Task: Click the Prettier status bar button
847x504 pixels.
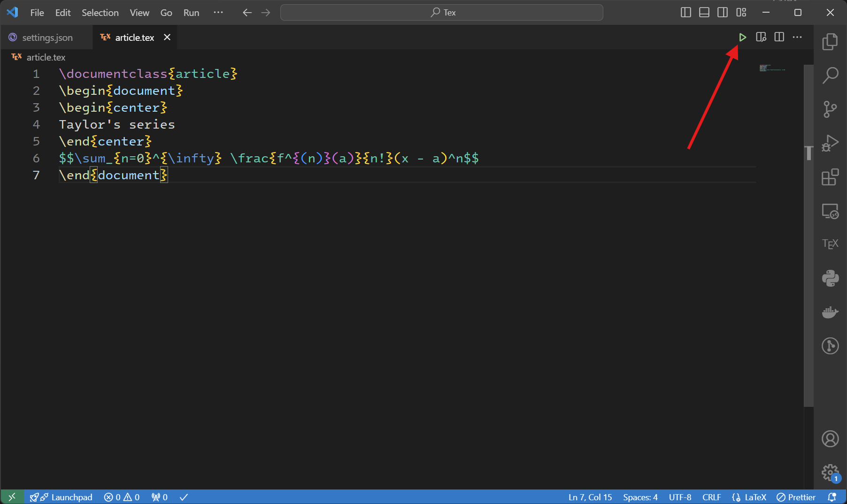Action: point(796,497)
